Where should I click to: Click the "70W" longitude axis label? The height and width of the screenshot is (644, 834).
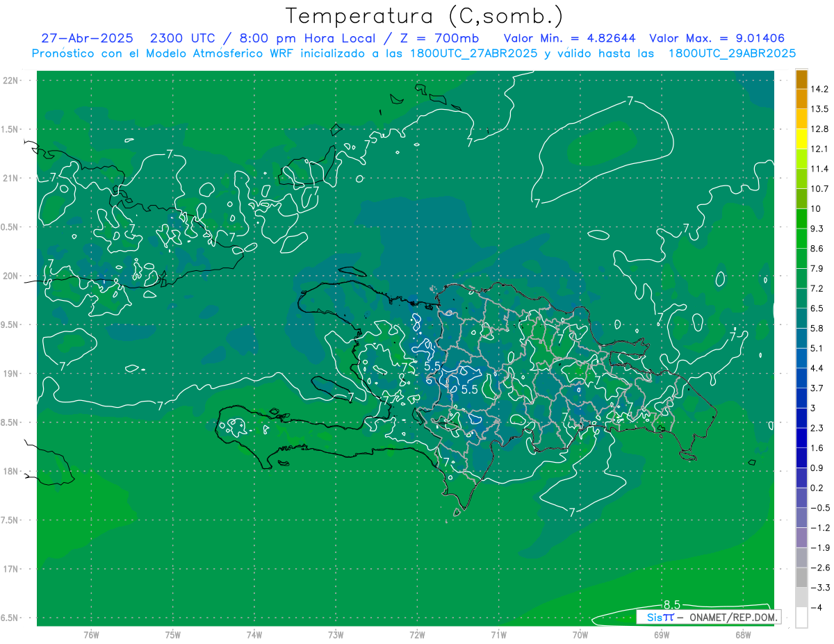point(580,635)
